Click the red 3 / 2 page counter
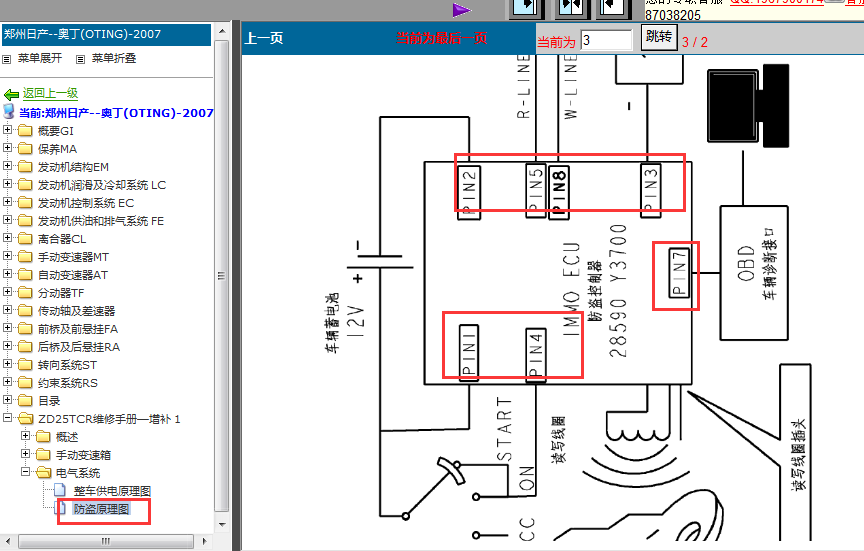Viewport: 864px width, 551px height. click(695, 42)
